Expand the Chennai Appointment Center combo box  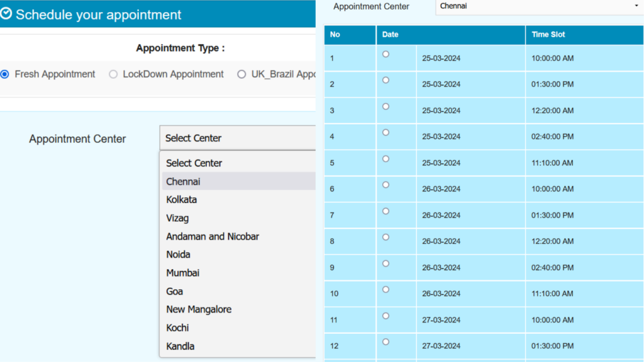pos(538,6)
